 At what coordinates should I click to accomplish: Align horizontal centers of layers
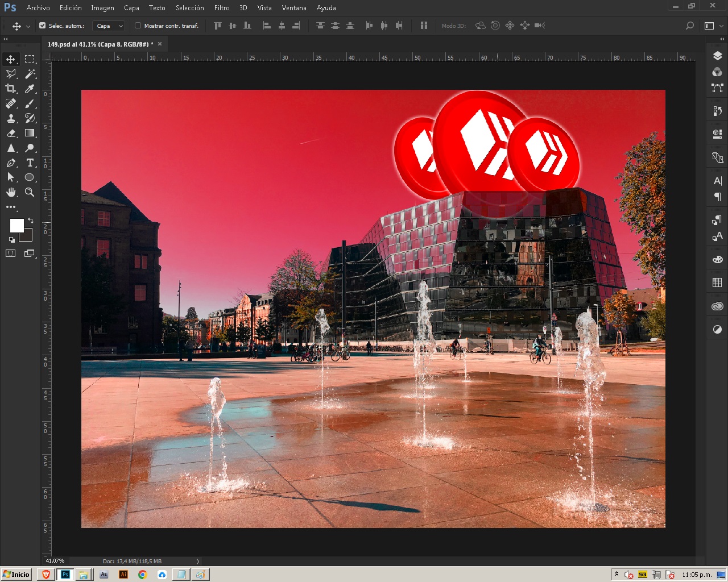(x=282, y=26)
